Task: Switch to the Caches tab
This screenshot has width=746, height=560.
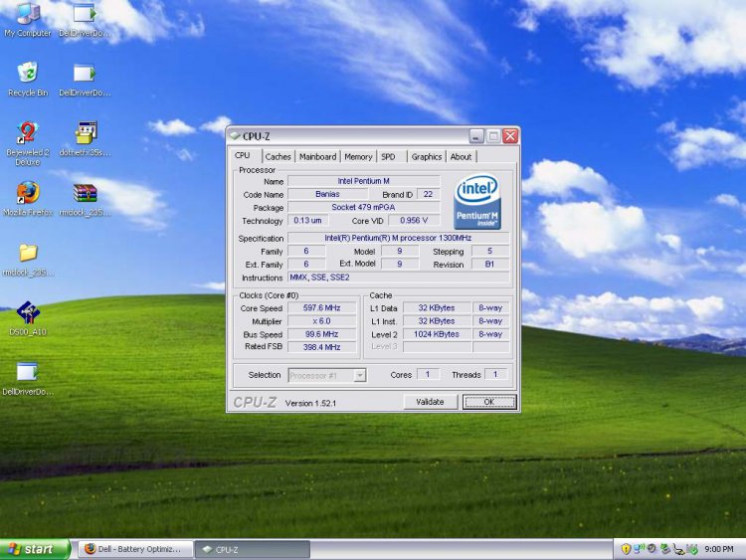Action: (278, 156)
